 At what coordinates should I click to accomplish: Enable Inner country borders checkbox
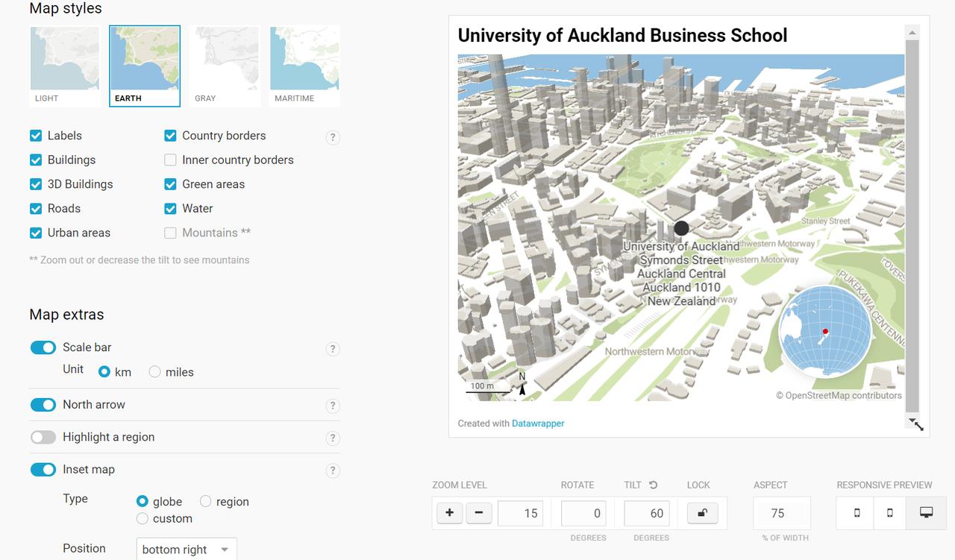(x=170, y=160)
